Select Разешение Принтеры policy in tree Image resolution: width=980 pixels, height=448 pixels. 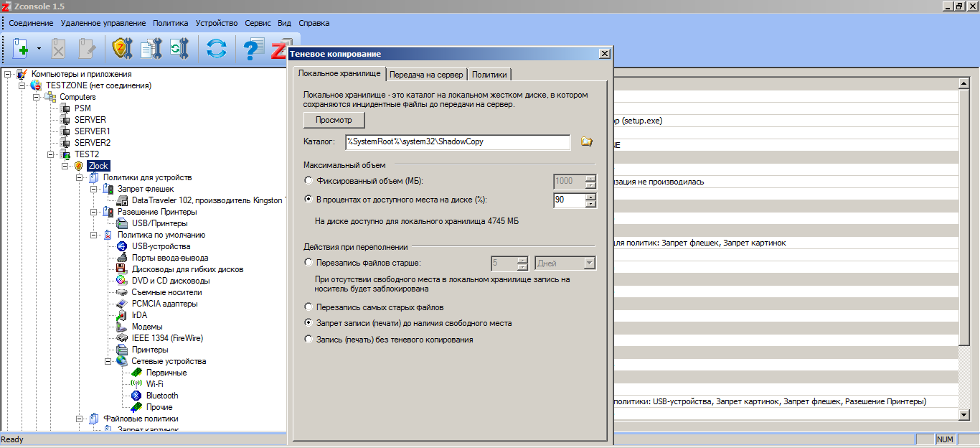pos(157,212)
